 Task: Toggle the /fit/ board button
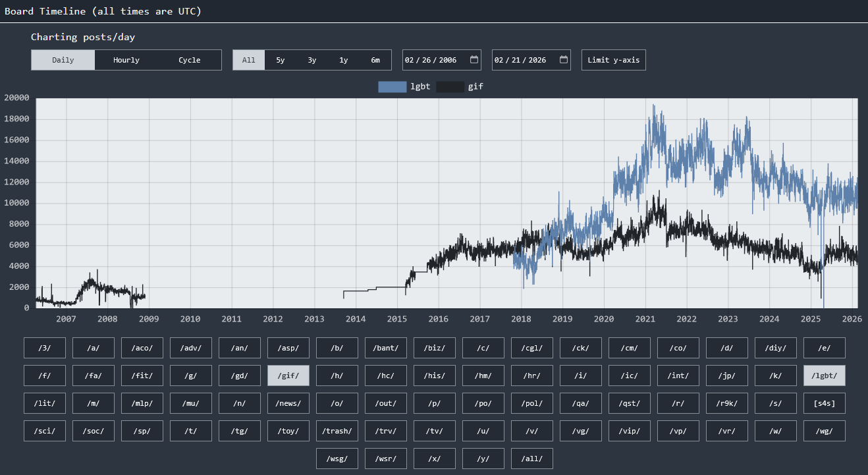coord(142,376)
